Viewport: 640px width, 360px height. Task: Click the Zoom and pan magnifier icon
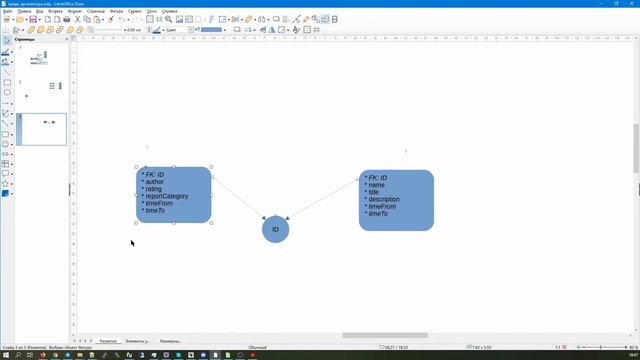169,20
